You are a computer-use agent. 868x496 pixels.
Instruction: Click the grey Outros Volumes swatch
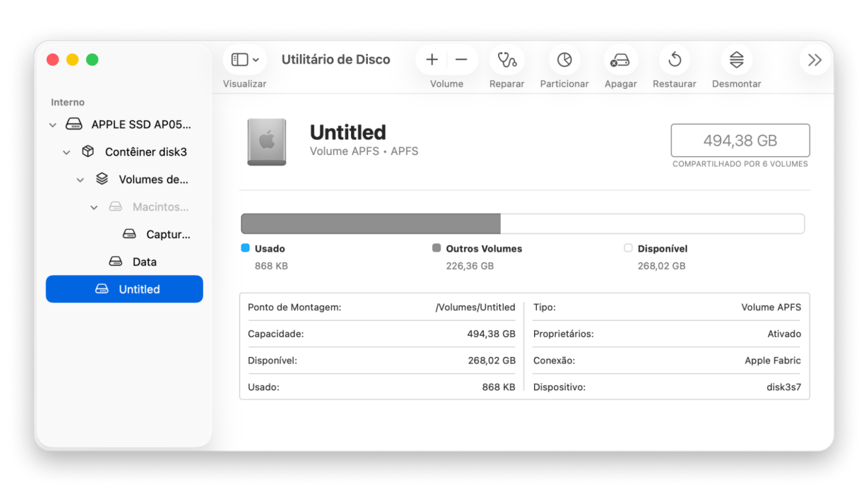tap(437, 248)
